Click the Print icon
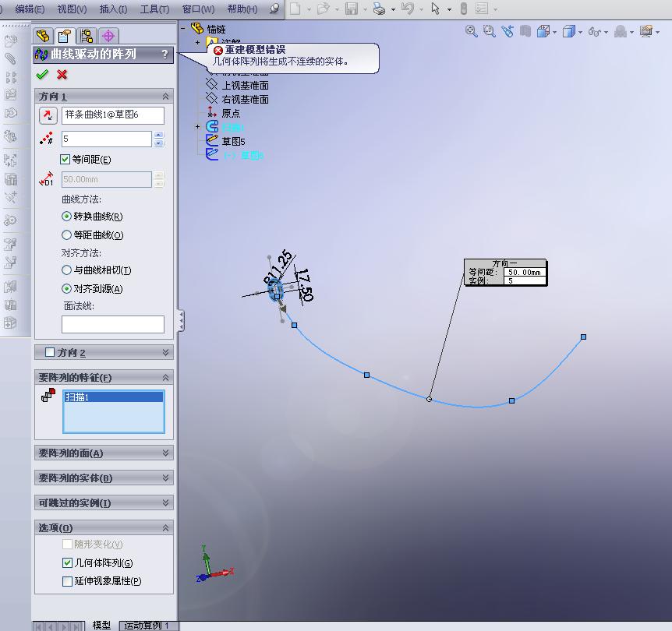Screen dimensions: 672x631 pyautogui.click(x=380, y=9)
